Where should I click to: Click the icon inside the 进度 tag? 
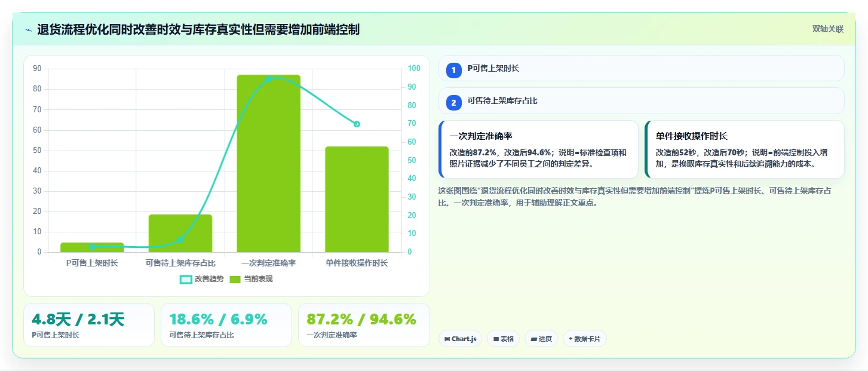pos(533,339)
